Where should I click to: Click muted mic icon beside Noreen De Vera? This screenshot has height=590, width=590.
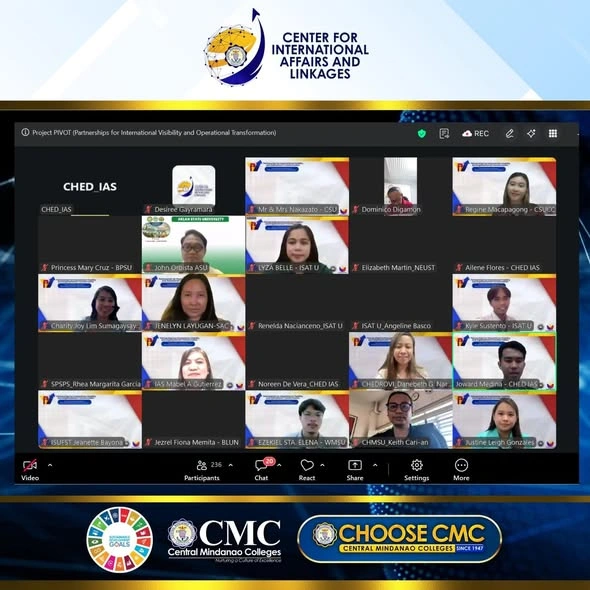click(252, 384)
